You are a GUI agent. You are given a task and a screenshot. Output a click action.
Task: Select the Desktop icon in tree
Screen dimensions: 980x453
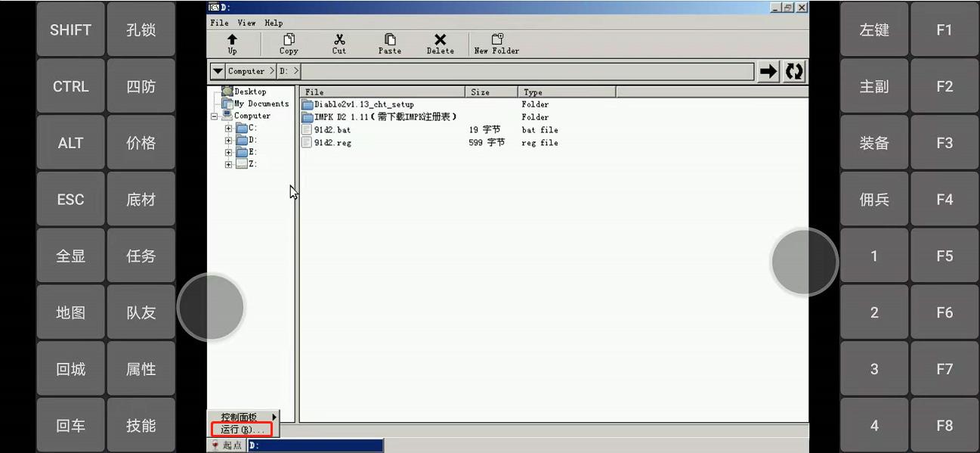pos(227,92)
